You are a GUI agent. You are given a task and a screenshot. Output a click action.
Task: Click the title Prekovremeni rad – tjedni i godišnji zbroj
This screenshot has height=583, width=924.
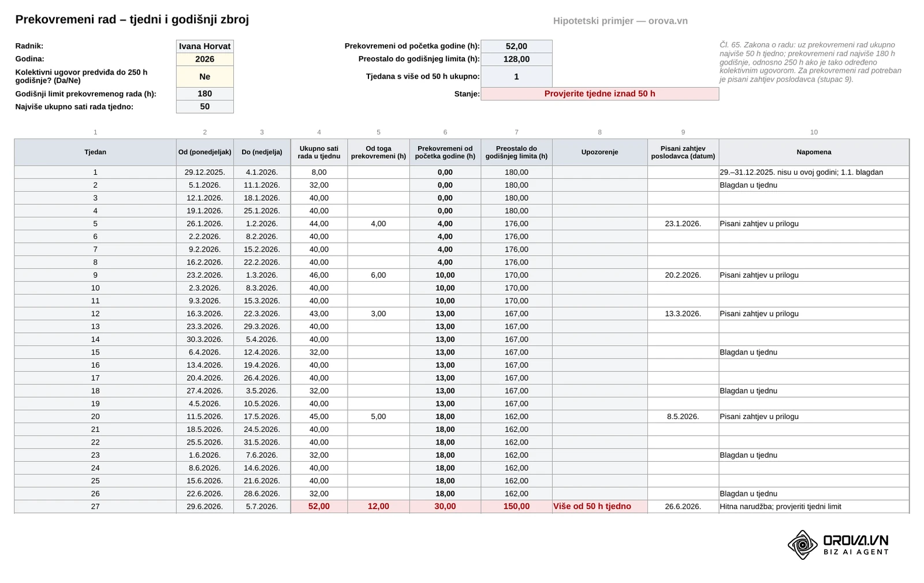[132, 20]
